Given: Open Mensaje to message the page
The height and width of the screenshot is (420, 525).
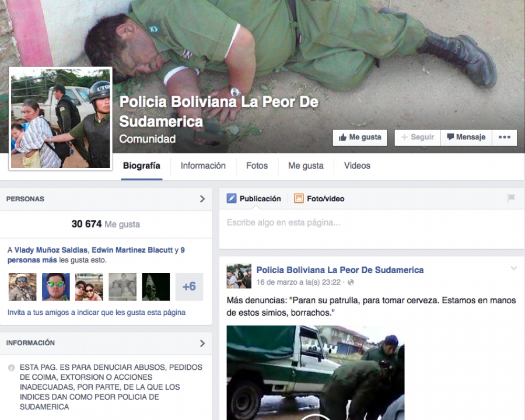Looking at the screenshot, I should click(x=466, y=137).
